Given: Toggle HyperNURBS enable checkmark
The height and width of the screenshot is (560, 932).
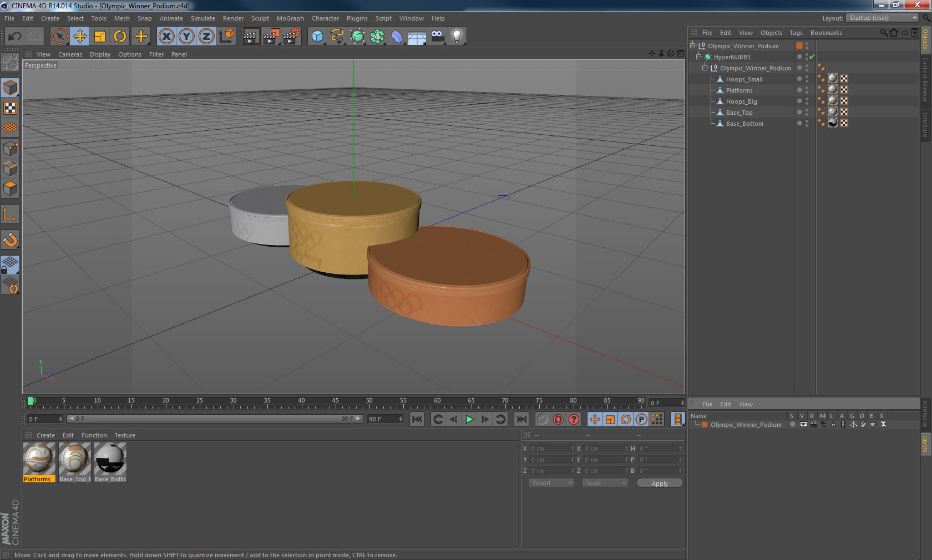Looking at the screenshot, I should [812, 57].
